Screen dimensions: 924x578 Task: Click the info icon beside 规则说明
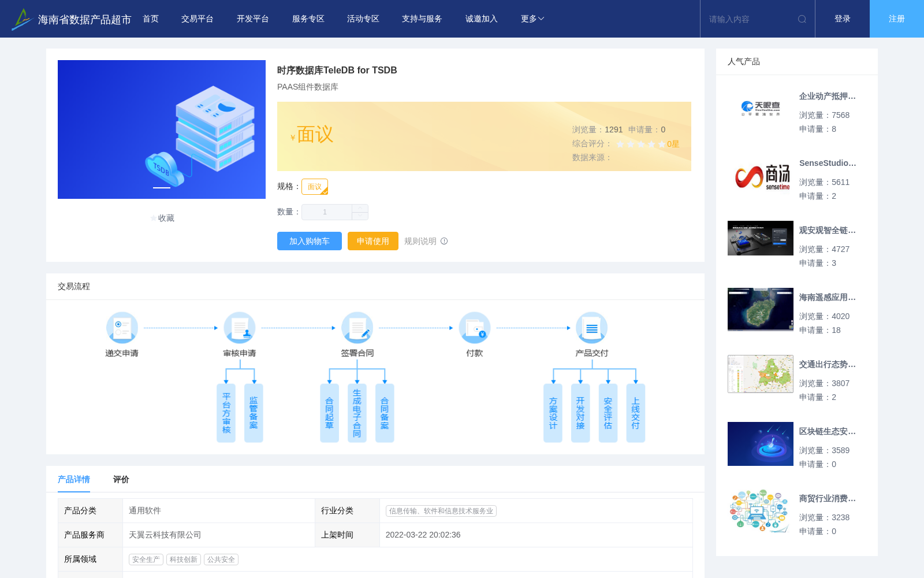(x=444, y=241)
